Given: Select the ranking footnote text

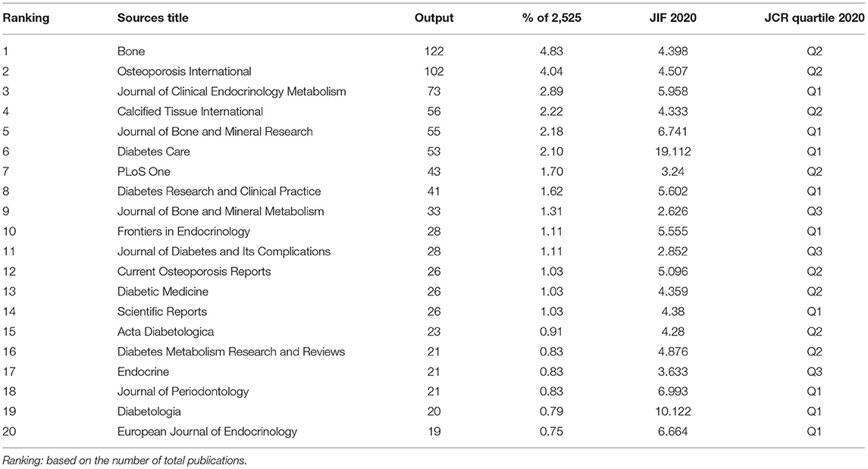Looking at the screenshot, I should (124, 460).
